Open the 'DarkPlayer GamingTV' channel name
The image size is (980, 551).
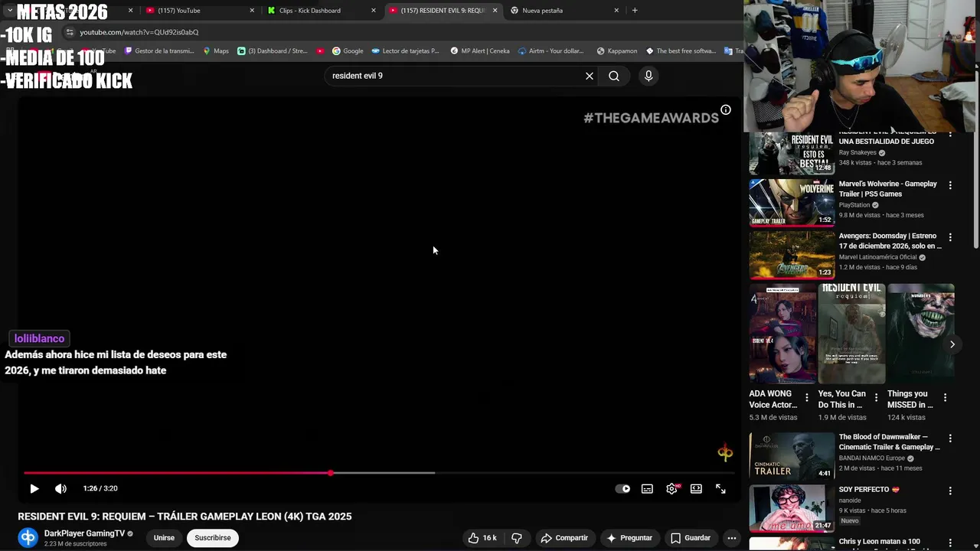click(x=84, y=533)
